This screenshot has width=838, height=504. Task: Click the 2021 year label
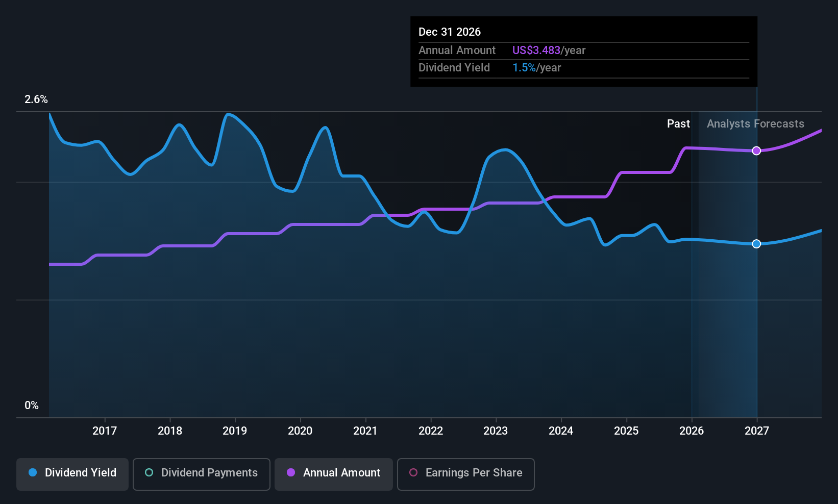pyautogui.click(x=365, y=431)
